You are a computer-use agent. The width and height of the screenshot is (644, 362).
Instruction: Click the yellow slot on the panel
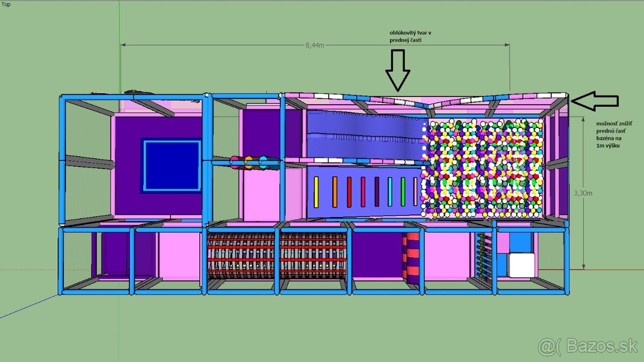tap(316, 192)
